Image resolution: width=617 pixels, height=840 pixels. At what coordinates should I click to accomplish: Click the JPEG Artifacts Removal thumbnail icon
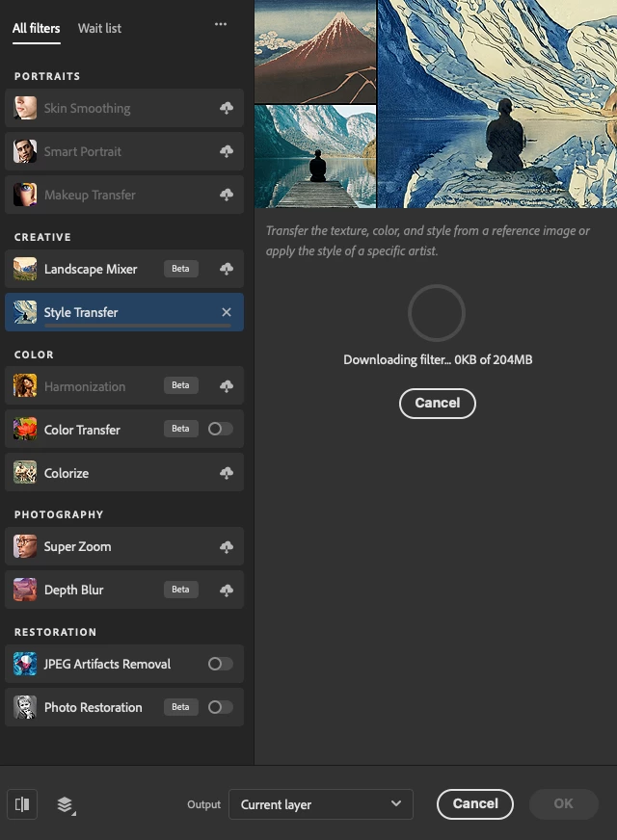25,664
